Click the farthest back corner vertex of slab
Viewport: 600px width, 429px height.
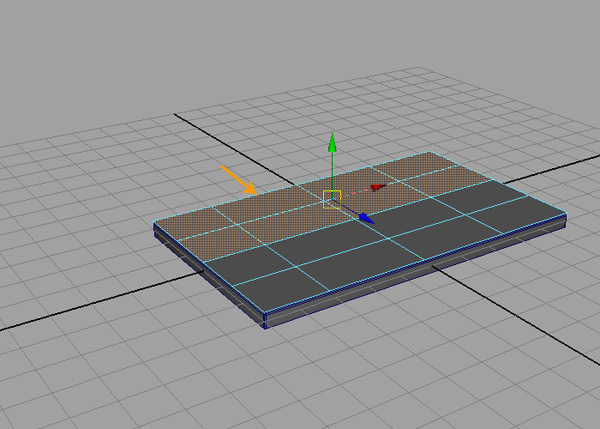point(431,153)
